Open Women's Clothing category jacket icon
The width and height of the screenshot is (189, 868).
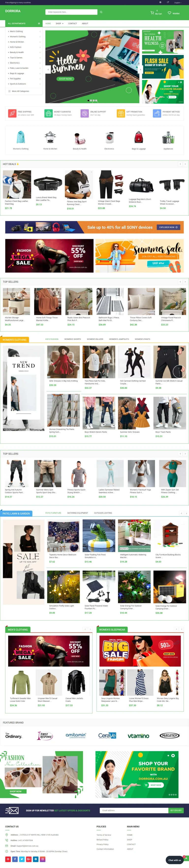coord(21,137)
